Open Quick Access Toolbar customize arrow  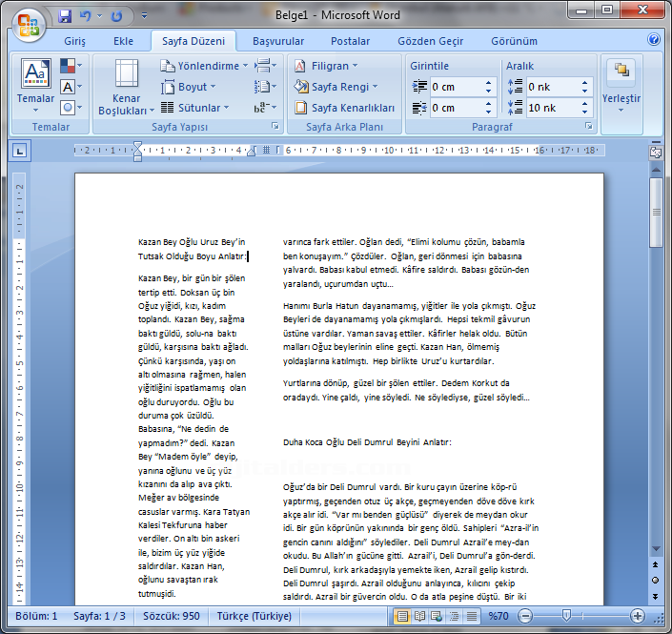145,16
